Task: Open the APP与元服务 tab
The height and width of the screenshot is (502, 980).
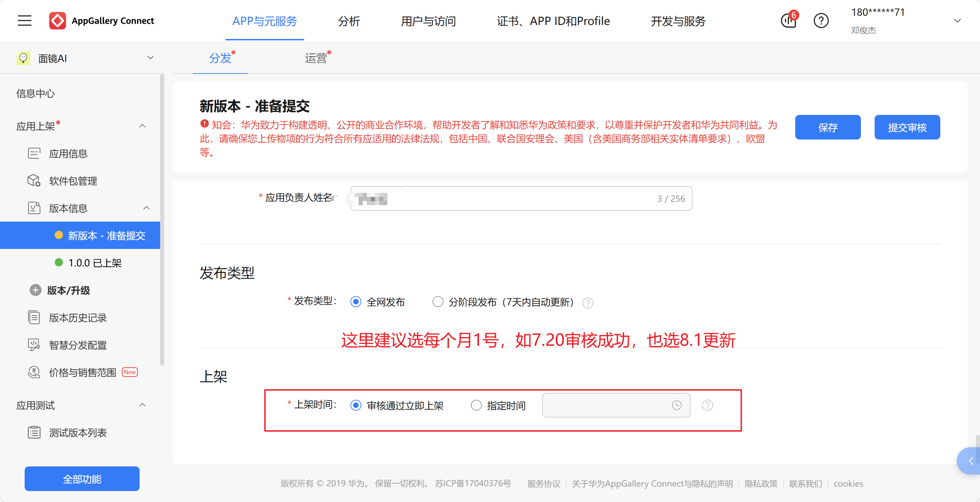Action: click(x=265, y=21)
